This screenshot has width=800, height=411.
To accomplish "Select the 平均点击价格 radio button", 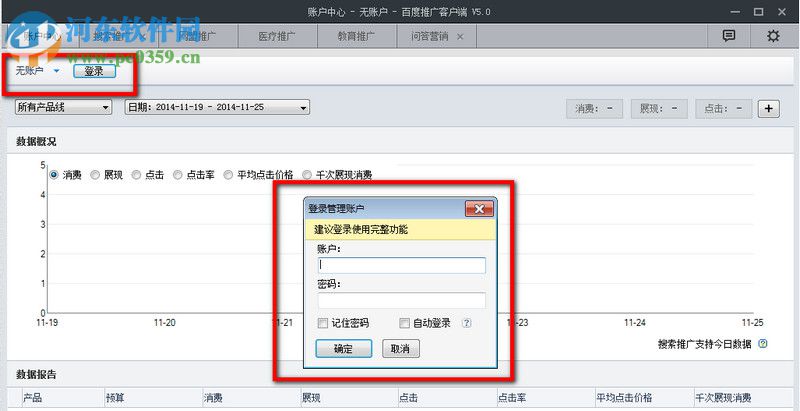I will (x=229, y=175).
